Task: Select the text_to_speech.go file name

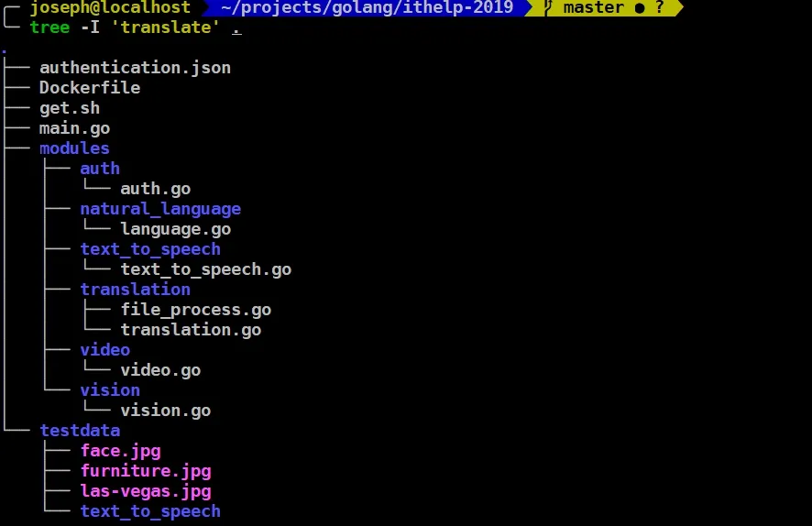Action: (206, 269)
